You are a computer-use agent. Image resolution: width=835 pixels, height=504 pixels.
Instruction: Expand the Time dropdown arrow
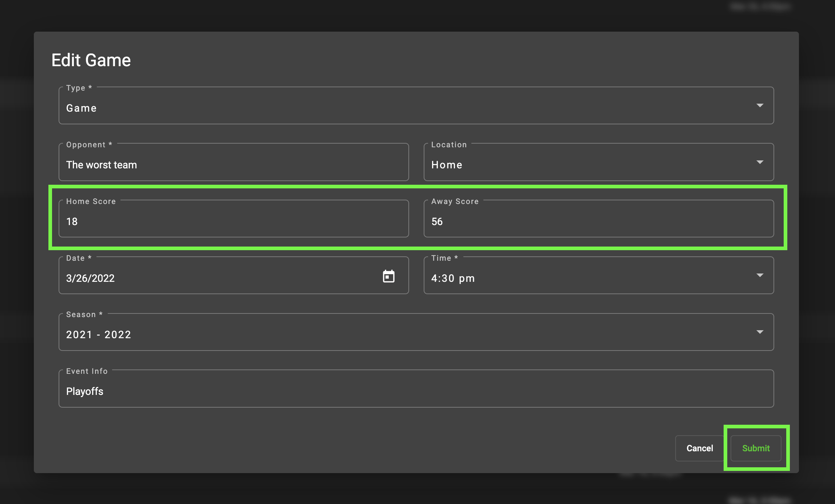click(x=760, y=275)
